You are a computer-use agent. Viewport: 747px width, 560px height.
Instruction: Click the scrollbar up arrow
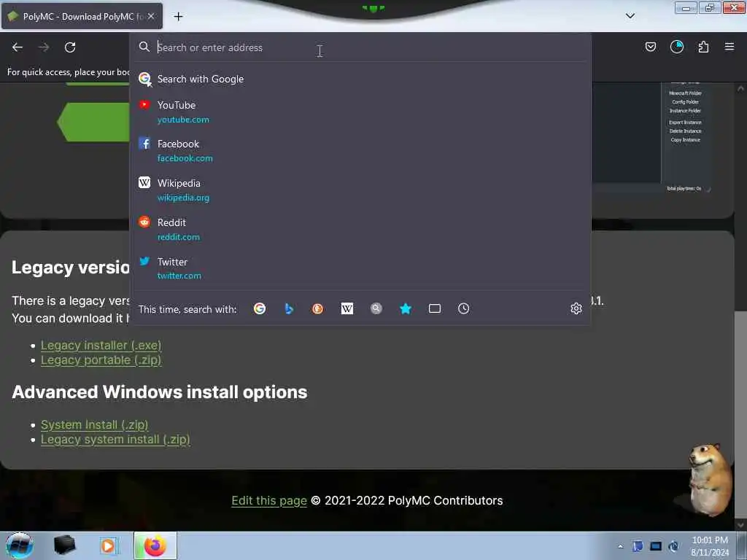point(740,88)
